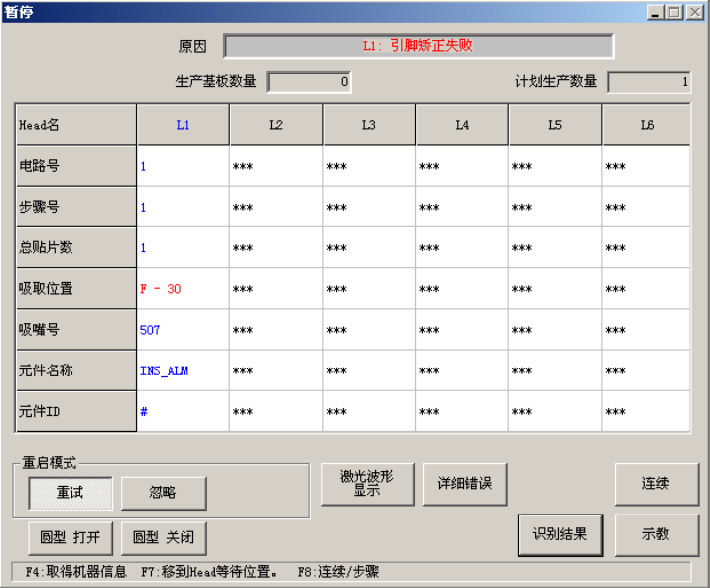Click the 原因 error reason field
710x588 pixels.
[x=419, y=46]
